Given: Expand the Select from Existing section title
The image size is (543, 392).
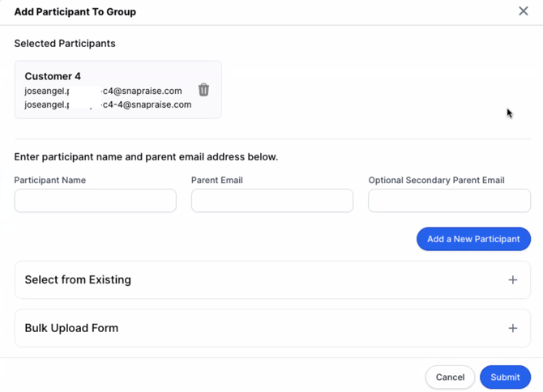Looking at the screenshot, I should coord(78,280).
